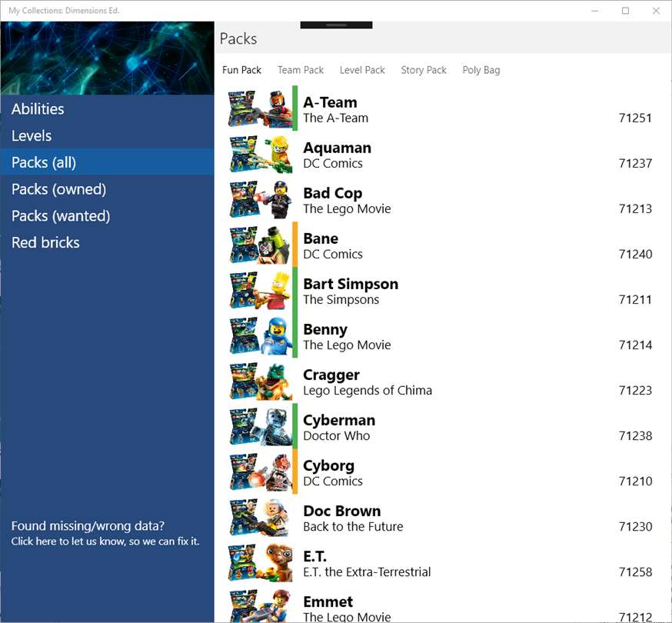Switch to the Poly Bag tab
The height and width of the screenshot is (623, 672).
click(x=481, y=70)
